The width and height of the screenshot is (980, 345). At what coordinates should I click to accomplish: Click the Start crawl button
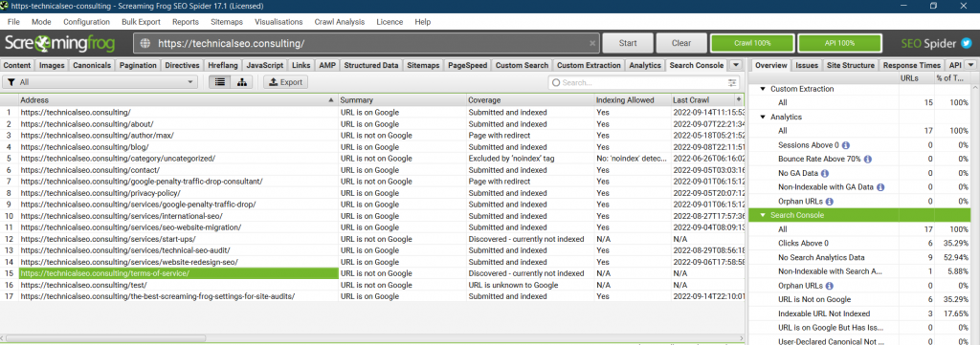click(x=628, y=44)
